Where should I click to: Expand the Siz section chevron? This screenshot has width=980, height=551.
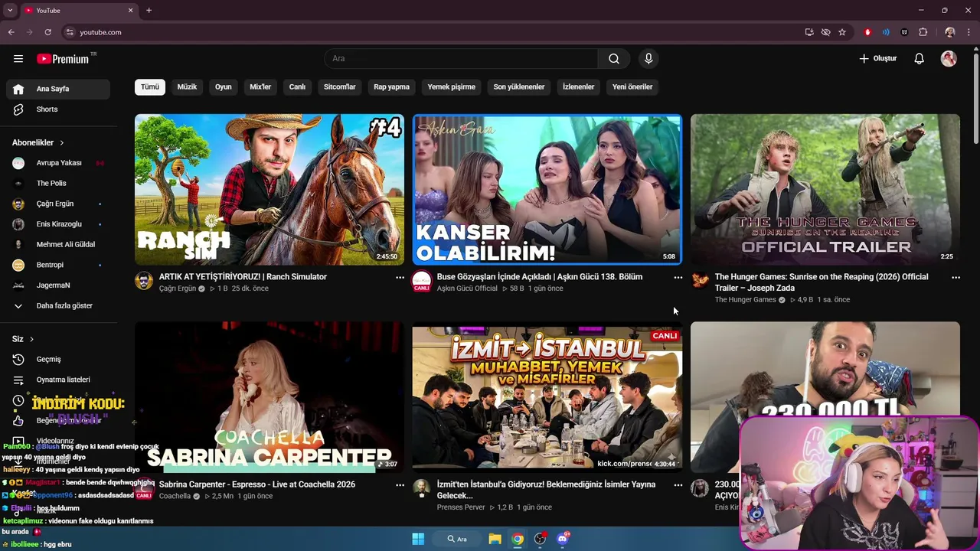(x=31, y=339)
